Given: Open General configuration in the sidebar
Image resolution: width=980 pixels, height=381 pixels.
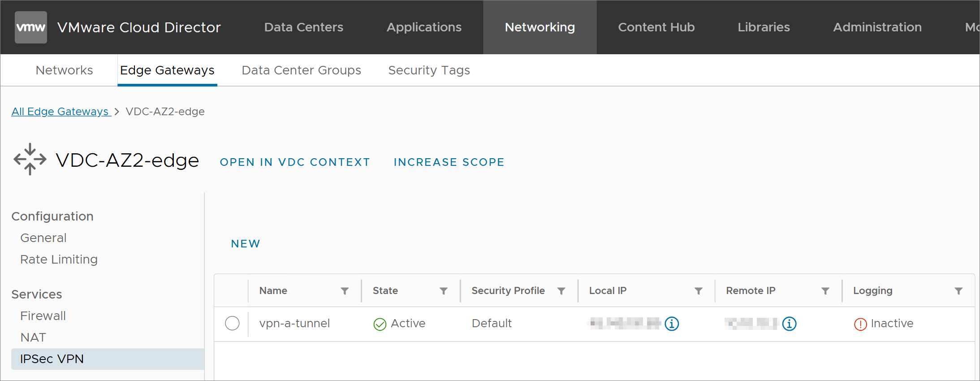Looking at the screenshot, I should coord(43,238).
